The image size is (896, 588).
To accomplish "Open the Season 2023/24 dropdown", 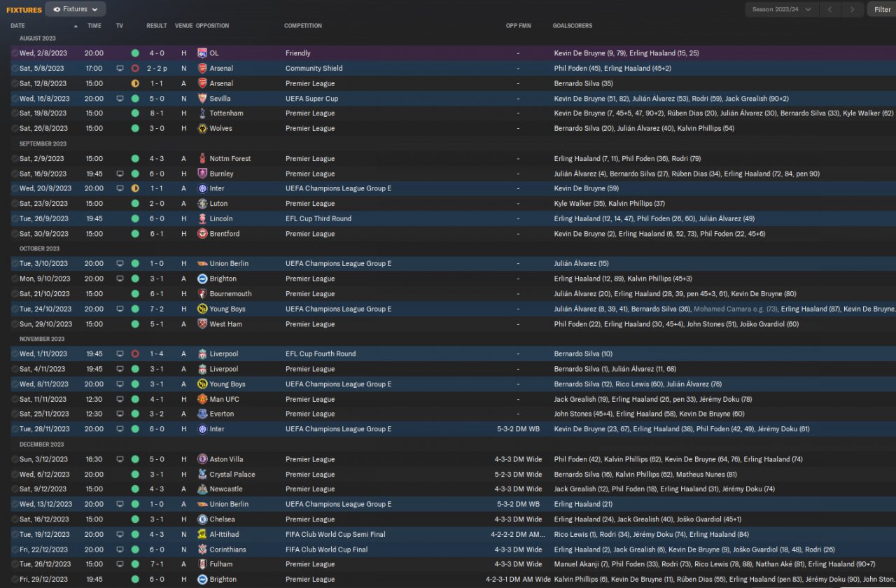I will (x=781, y=9).
